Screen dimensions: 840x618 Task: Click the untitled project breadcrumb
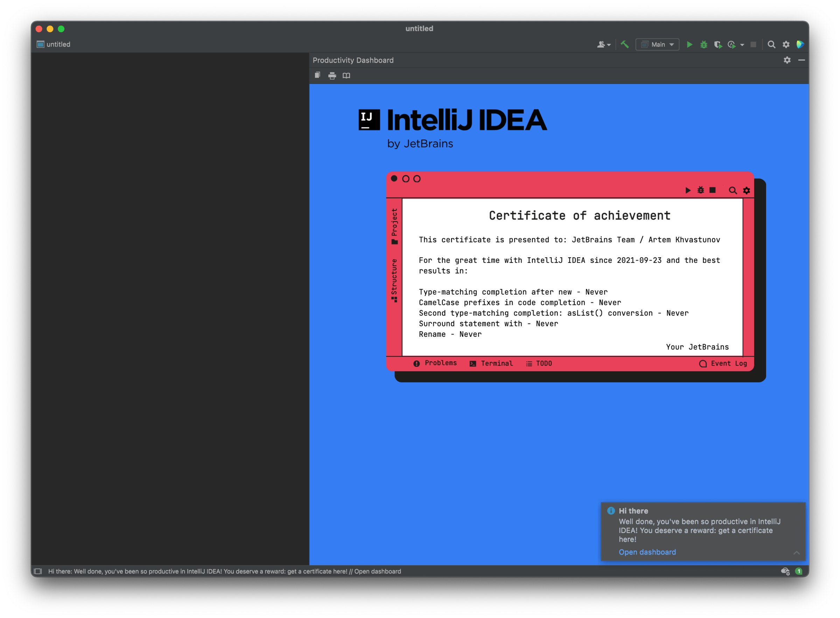(x=54, y=44)
